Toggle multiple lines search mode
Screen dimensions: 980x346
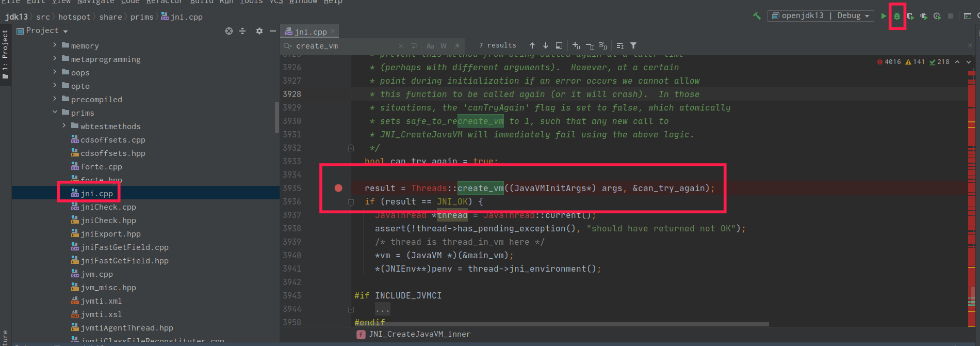(x=620, y=45)
